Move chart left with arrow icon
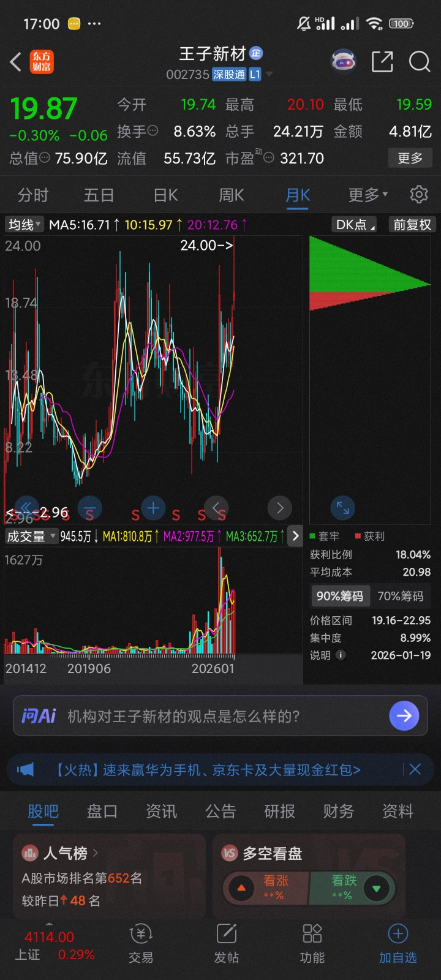The image size is (441, 980). tap(216, 508)
